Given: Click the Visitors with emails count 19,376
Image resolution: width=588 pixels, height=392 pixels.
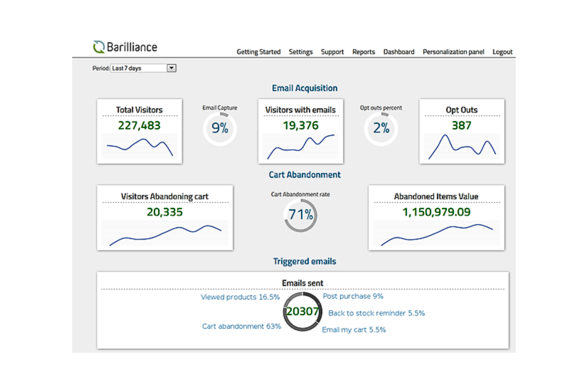Looking at the screenshot, I should (x=301, y=125).
